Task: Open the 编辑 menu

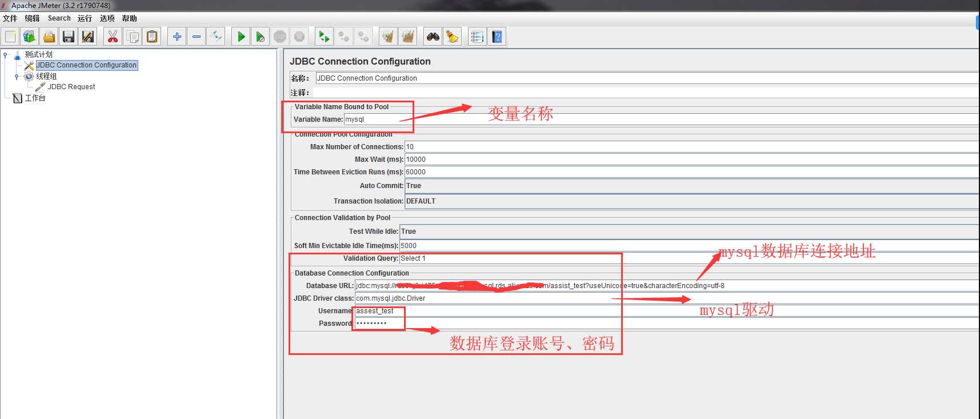Action: pos(33,18)
